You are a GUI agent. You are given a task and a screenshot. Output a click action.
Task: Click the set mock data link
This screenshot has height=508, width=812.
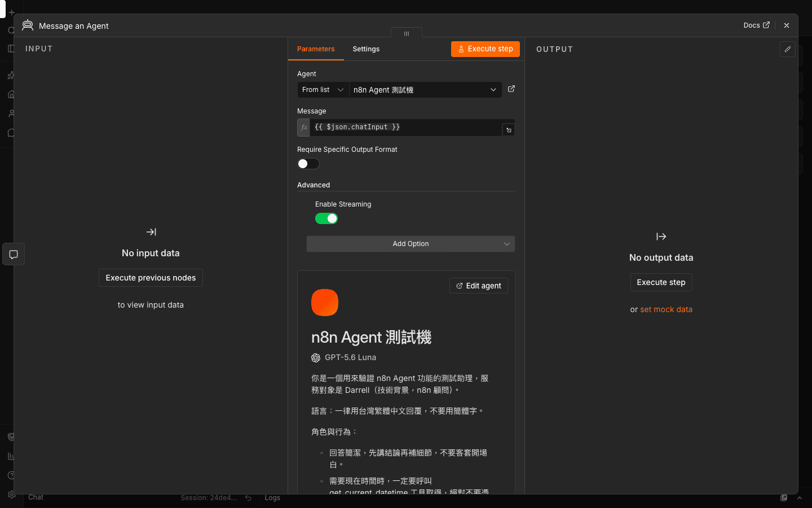tap(667, 309)
